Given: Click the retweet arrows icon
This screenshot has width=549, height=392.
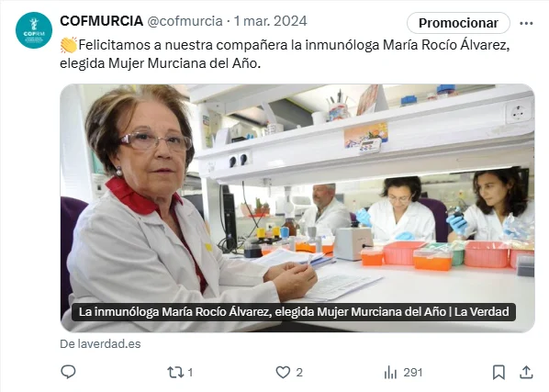Looking at the screenshot, I should pyautogui.click(x=175, y=372).
